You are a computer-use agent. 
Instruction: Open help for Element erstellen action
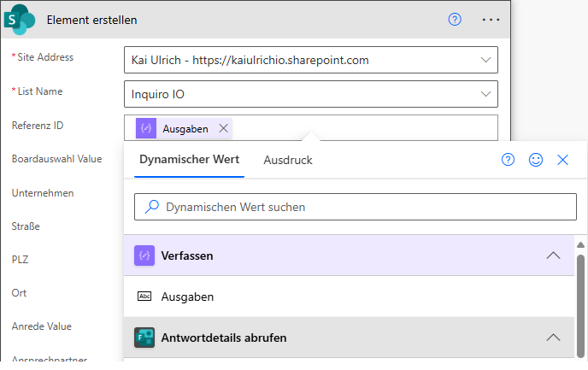(x=455, y=19)
